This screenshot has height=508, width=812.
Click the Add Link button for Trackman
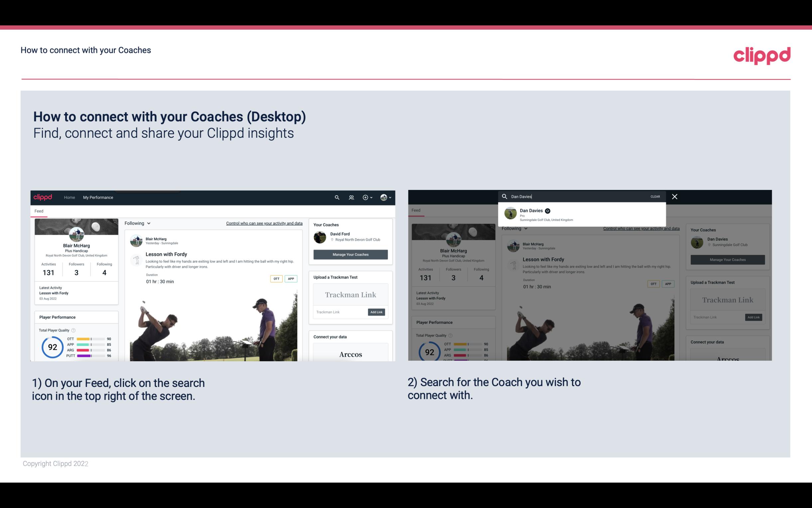377,311
